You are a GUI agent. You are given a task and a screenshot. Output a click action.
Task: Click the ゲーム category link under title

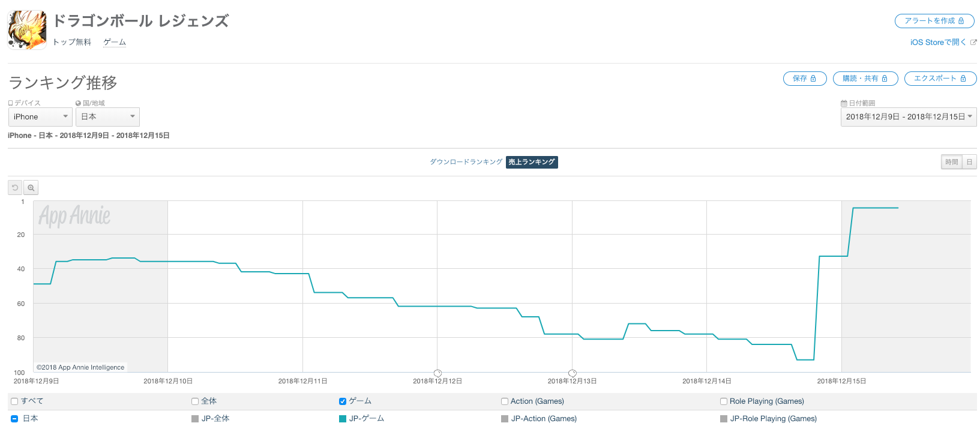click(x=115, y=42)
